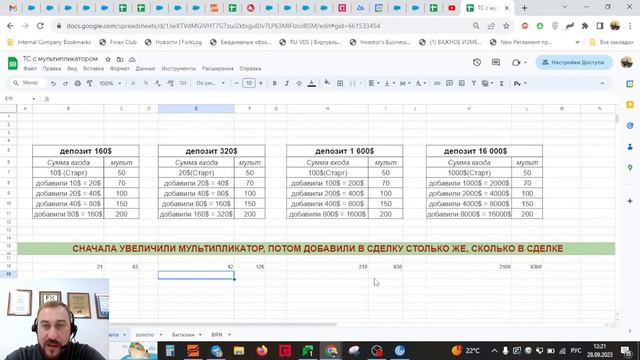Screen dimensions: 640x360
Task: Open the Данные menu
Action: coord(145,69)
